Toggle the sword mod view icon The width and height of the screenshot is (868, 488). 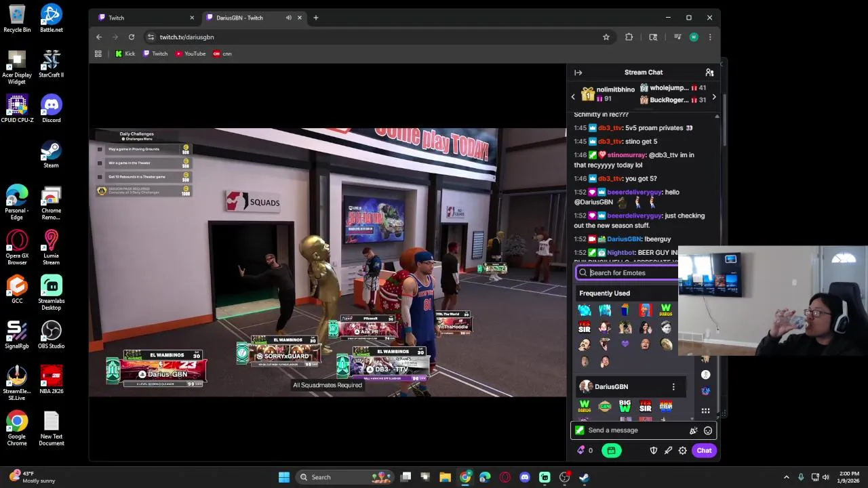click(x=668, y=451)
